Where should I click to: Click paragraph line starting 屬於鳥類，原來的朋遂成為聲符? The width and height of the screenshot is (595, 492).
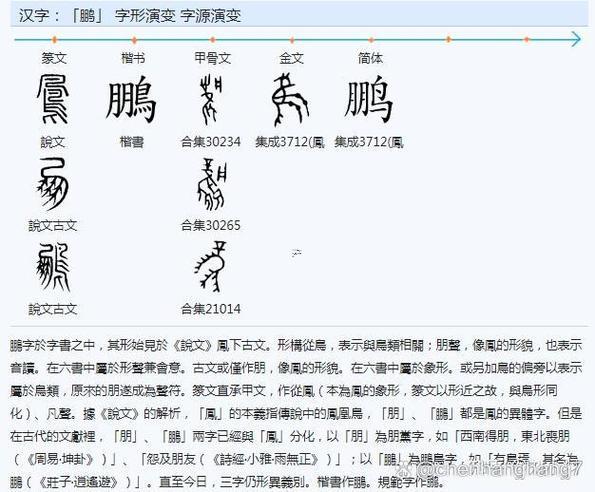point(284,391)
